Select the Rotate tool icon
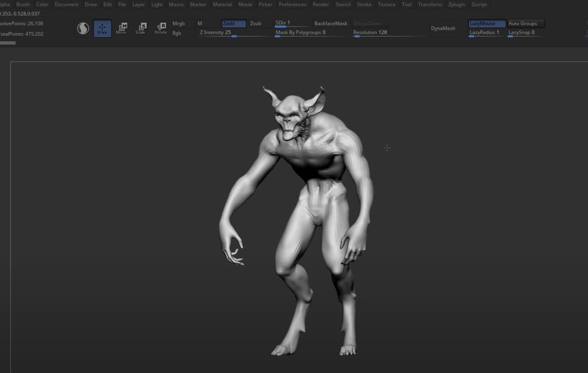The image size is (588, 373). (160, 28)
